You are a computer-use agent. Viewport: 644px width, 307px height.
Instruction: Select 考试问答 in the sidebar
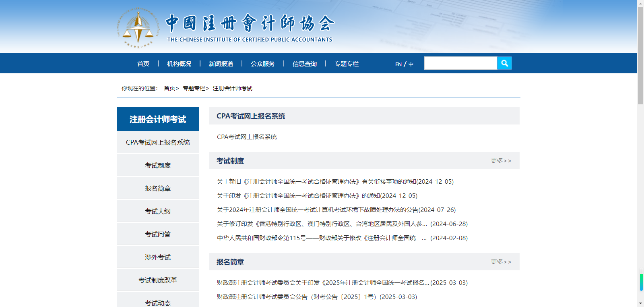click(158, 234)
